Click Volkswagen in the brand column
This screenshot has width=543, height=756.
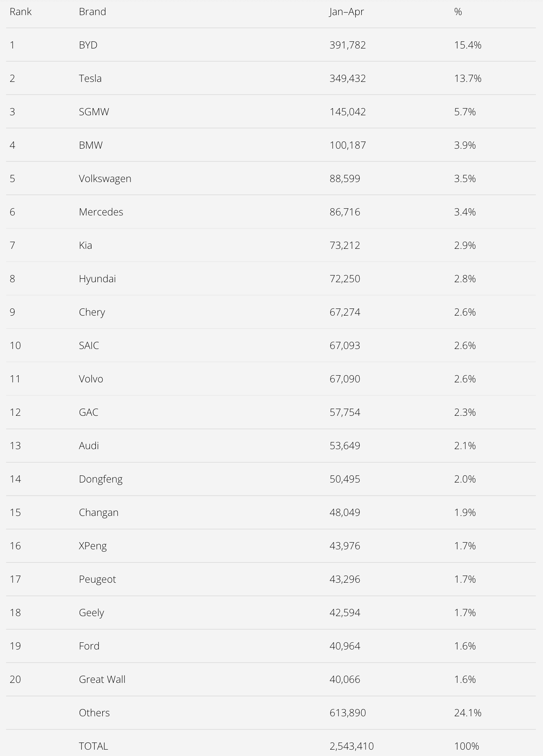[105, 179]
